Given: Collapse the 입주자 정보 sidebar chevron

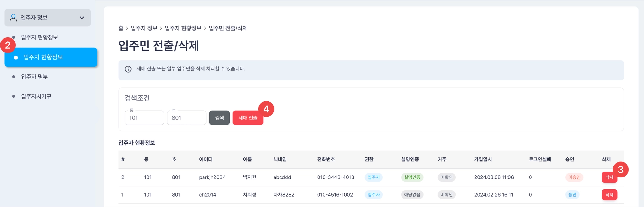Looking at the screenshot, I should point(82,18).
